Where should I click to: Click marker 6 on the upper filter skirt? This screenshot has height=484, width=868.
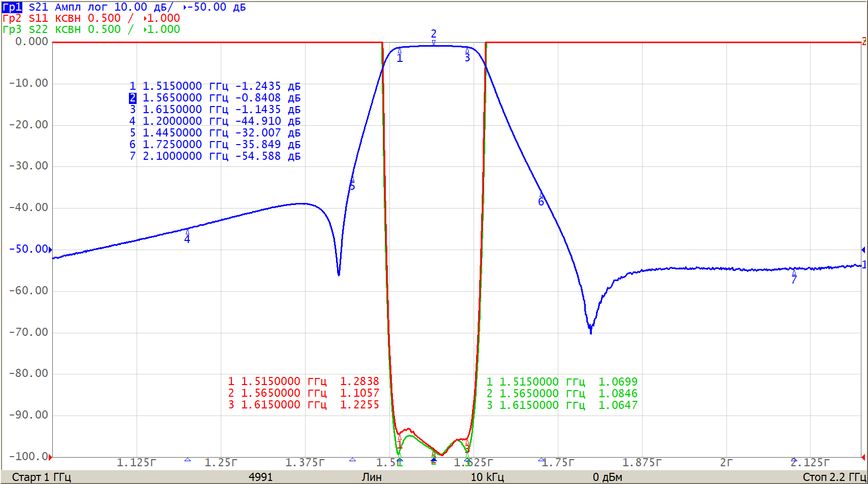(x=541, y=195)
